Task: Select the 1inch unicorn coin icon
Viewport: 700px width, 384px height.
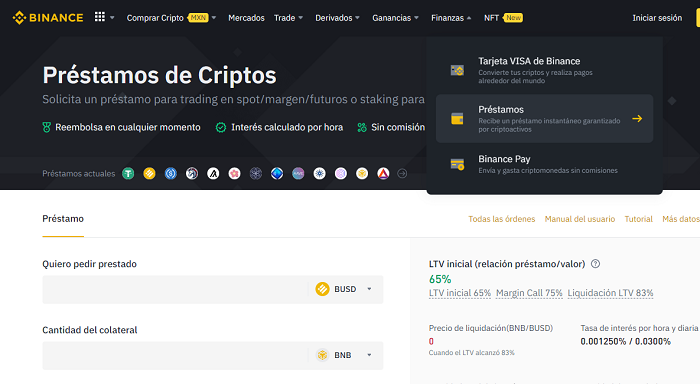Action: (x=192, y=173)
